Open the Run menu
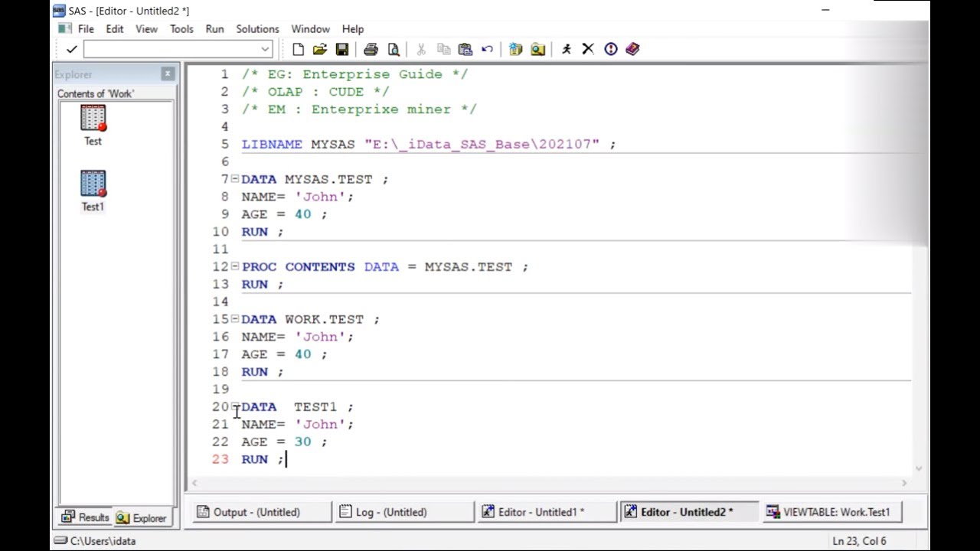Viewport: 980px width, 551px height. (x=214, y=29)
